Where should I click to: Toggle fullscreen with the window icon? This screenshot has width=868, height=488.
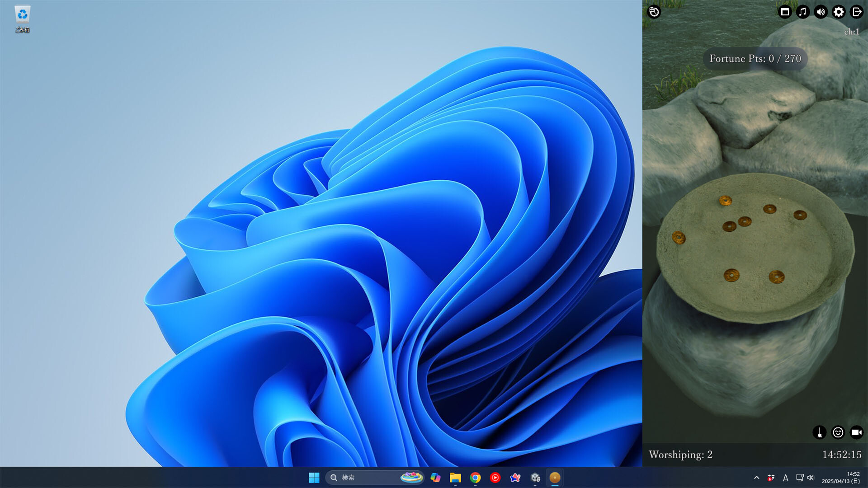pos(784,12)
